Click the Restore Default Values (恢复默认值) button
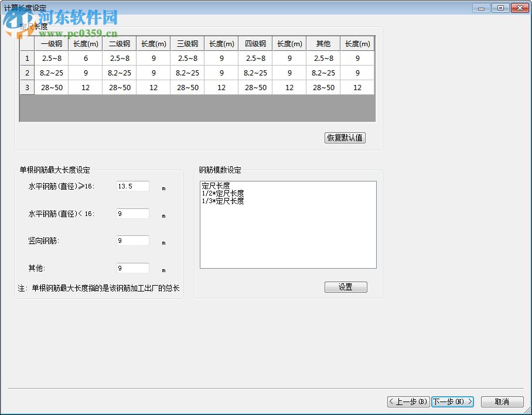 pos(345,138)
